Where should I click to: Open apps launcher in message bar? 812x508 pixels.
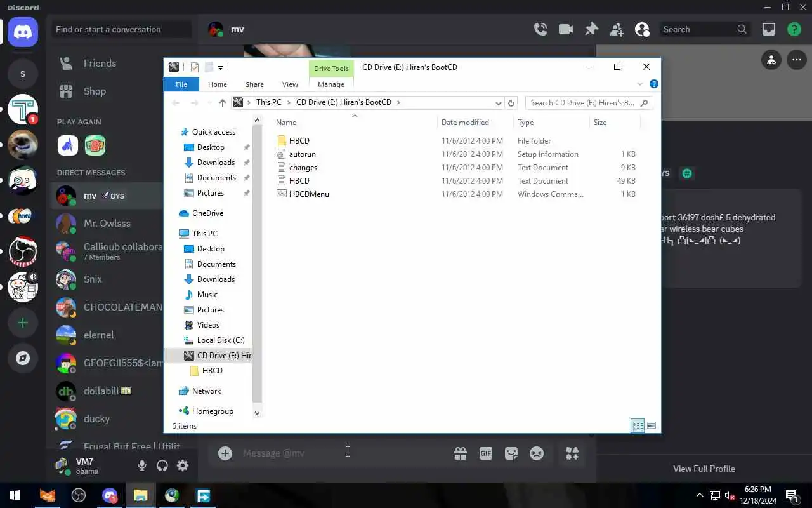pos(572,453)
